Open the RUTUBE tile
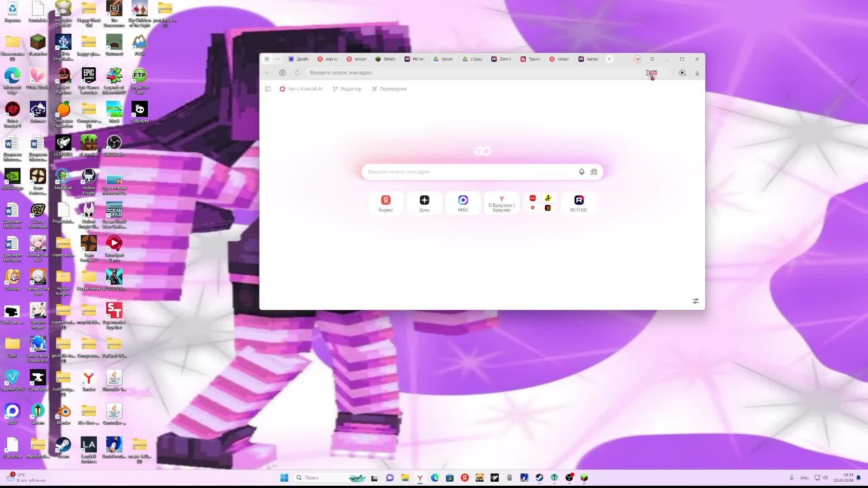The image size is (868, 488). click(579, 203)
